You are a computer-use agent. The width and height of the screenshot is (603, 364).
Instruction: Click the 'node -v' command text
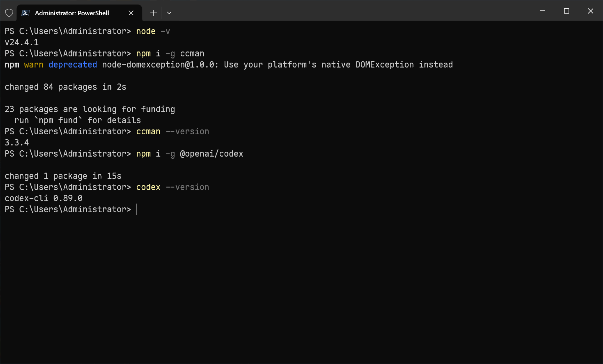click(153, 31)
